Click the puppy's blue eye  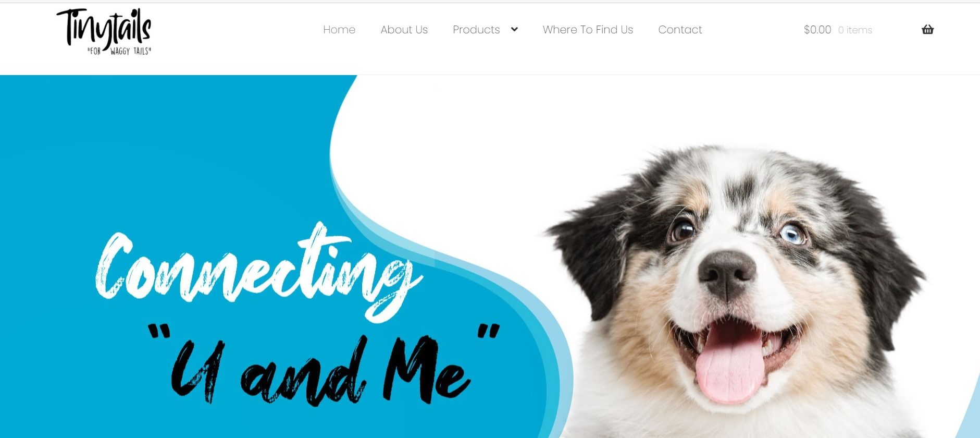(792, 234)
